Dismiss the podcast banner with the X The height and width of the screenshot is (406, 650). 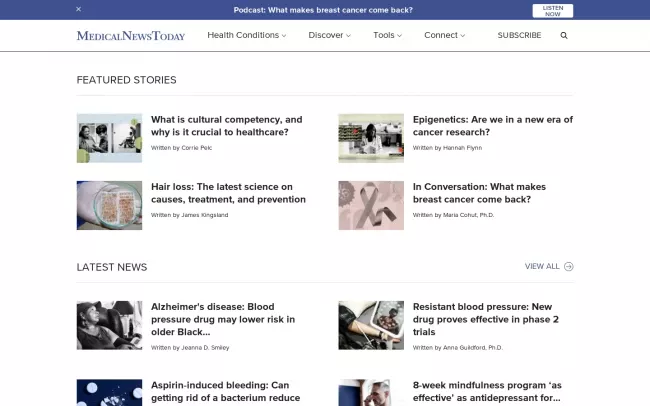(79, 9)
